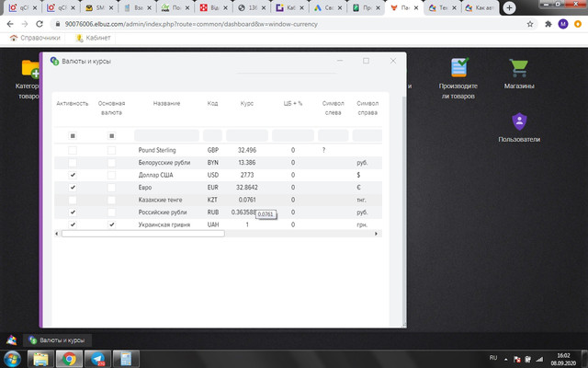
Task: Click the left arrow of table scrollbar
Action: [57, 234]
